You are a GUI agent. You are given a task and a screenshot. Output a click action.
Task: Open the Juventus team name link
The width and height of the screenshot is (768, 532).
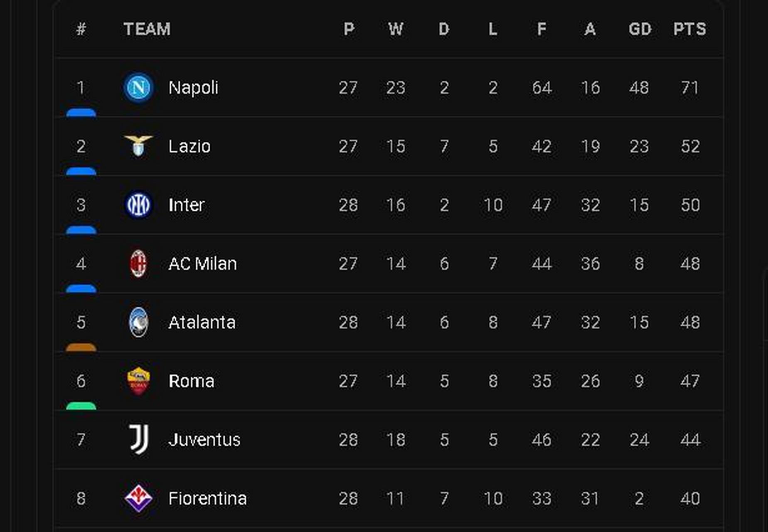click(x=204, y=440)
